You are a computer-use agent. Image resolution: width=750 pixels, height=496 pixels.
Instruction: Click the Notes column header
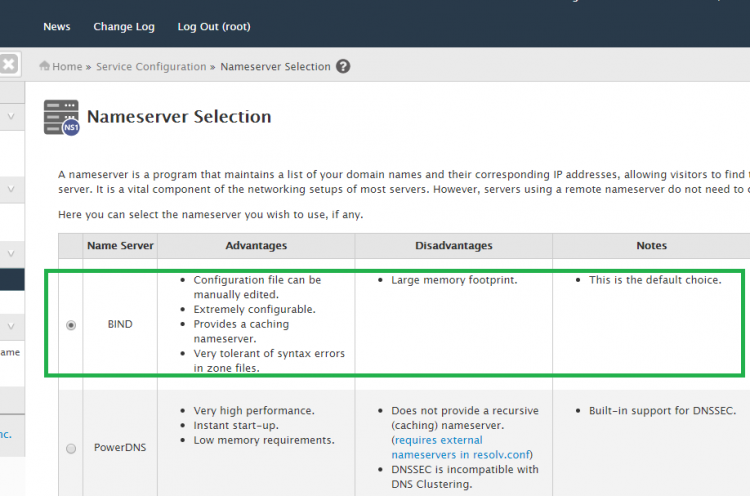click(651, 246)
